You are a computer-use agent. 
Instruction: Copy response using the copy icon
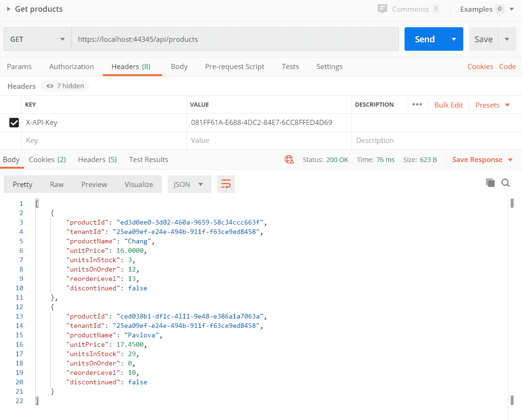point(491,183)
